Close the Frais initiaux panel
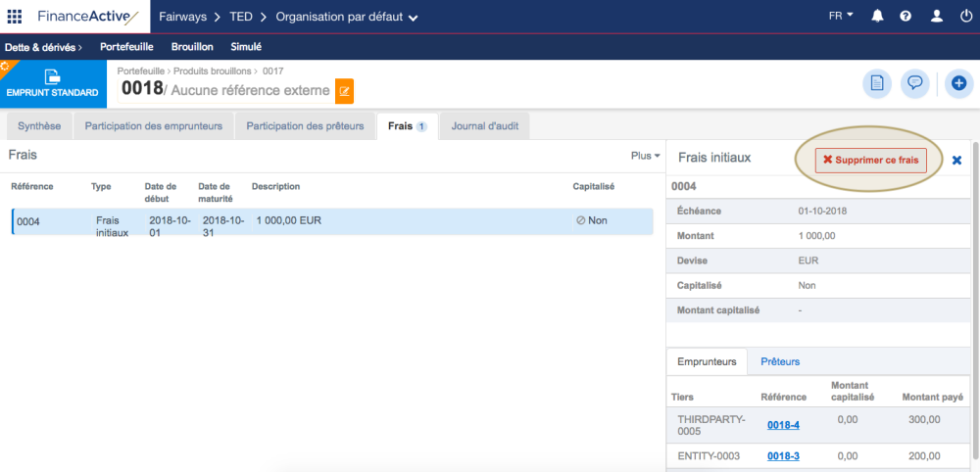The height and width of the screenshot is (472, 980). [x=956, y=161]
